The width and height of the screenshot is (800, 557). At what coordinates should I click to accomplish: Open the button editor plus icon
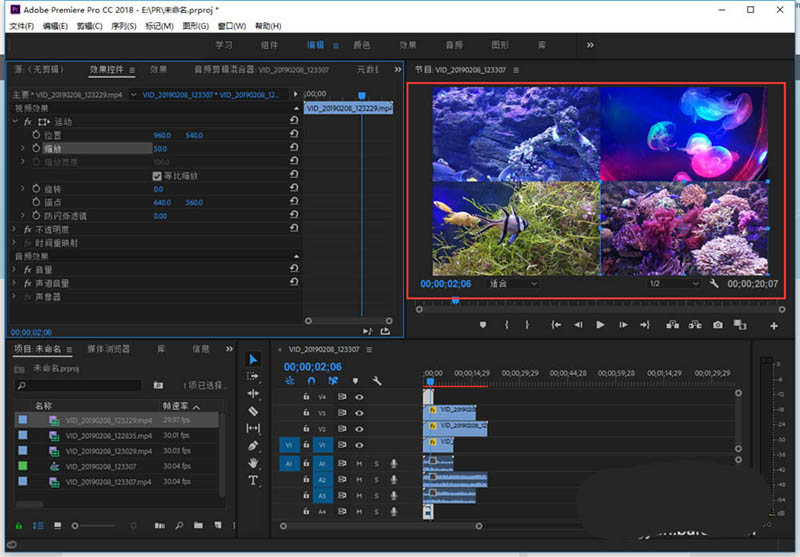pos(773,325)
